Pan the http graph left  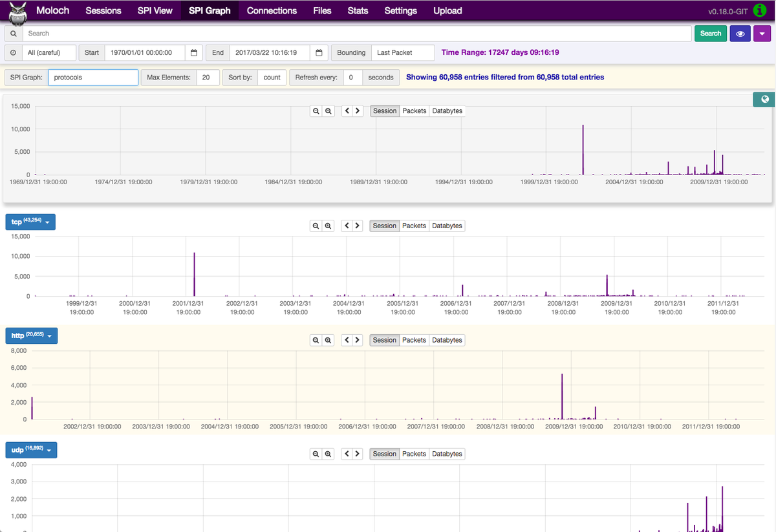[347, 340]
